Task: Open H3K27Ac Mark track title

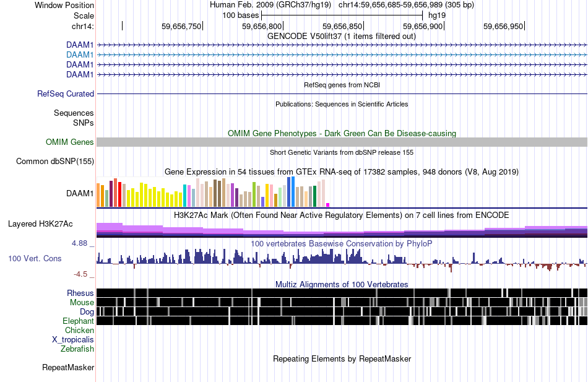Action: coord(342,215)
